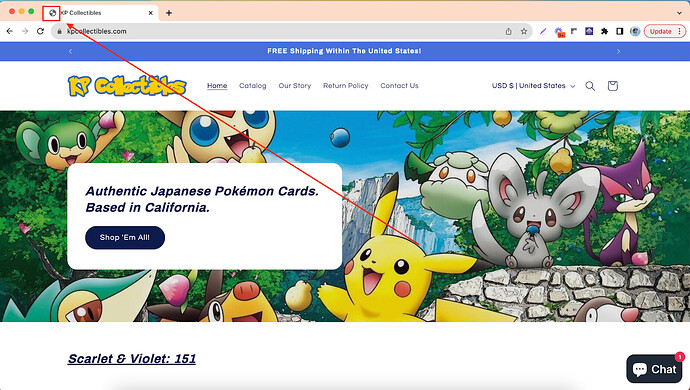690x390 pixels.
Task: Expand the USD $ | United States selector
Action: (533, 86)
